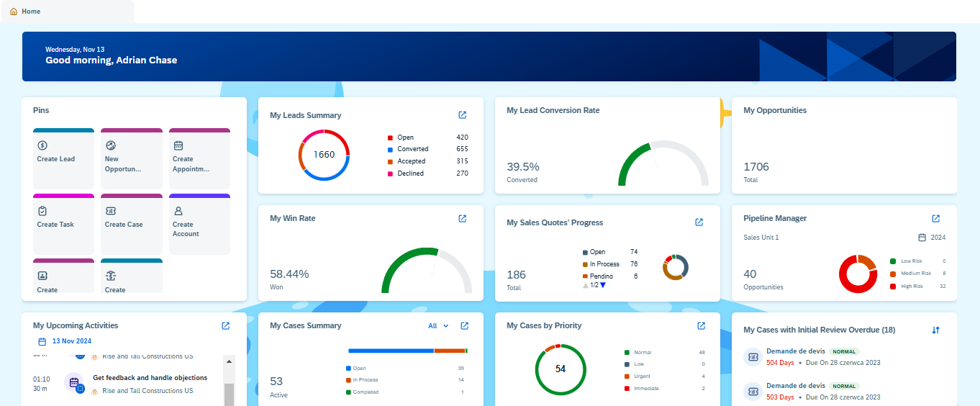Click the Create Account person icon
The image size is (980, 406).
click(178, 211)
